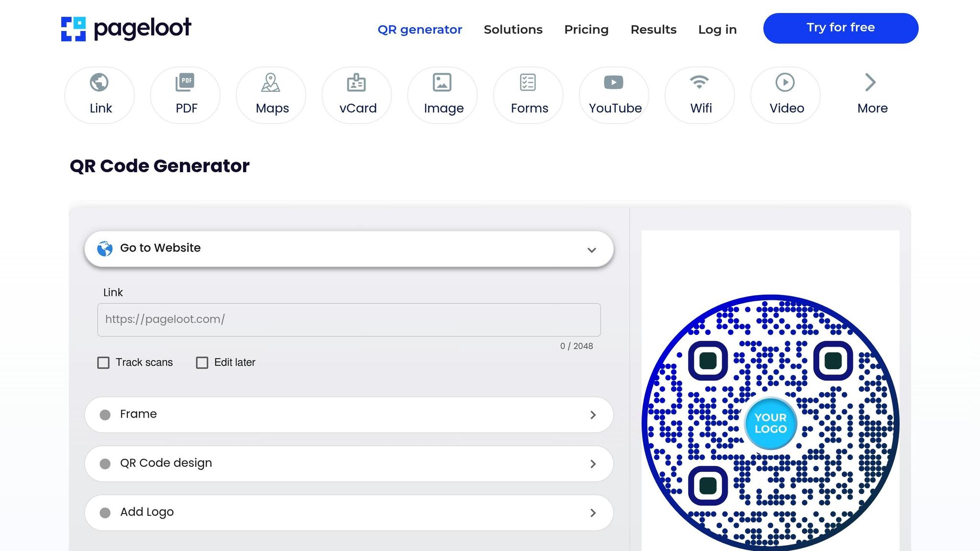
Task: Select the Link globe QR type icon
Action: click(x=100, y=83)
